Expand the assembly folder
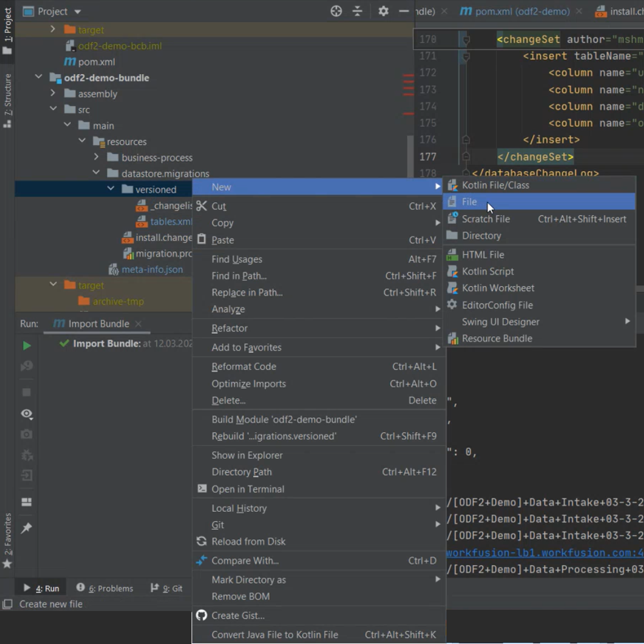The height and width of the screenshot is (644, 644). coord(53,93)
